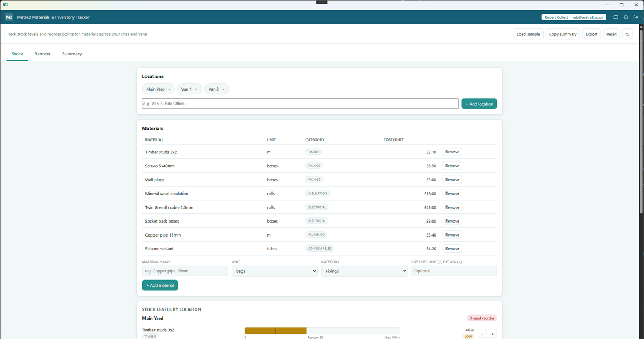Remove the Socket back boxes material
This screenshot has height=339, width=644.
452,221
